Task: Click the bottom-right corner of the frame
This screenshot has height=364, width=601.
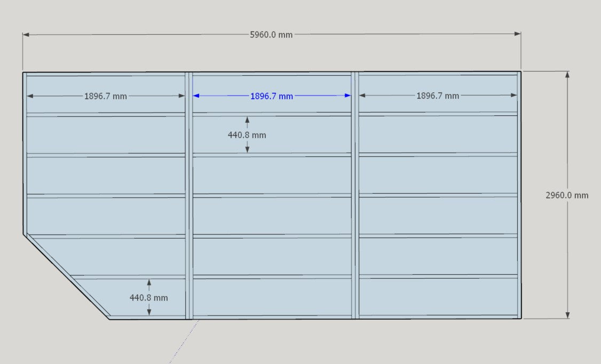Action: pyautogui.click(x=520, y=318)
